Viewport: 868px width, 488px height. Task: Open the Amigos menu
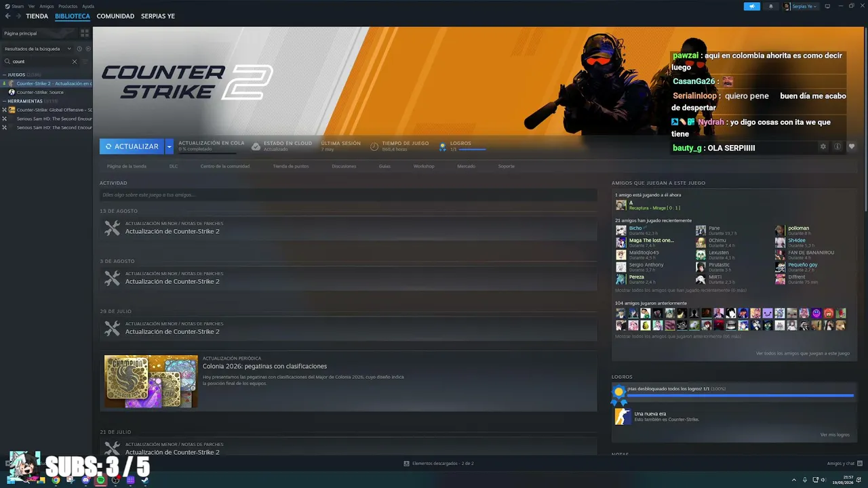(x=46, y=6)
